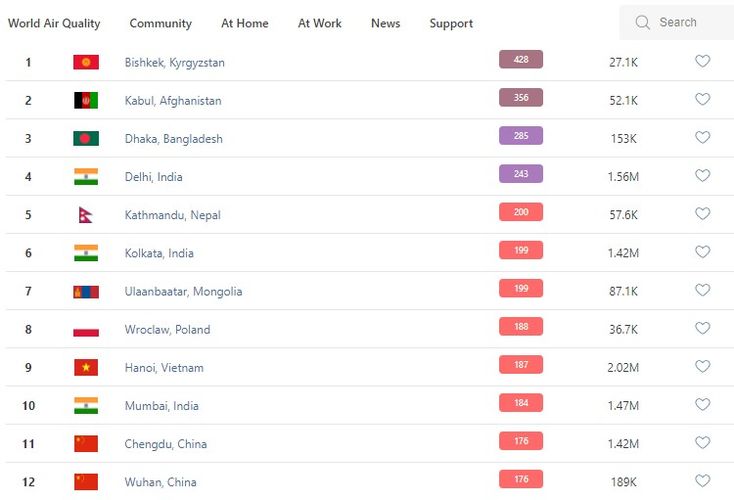Toggle the heart for Kabul, Afghanistan
734x500 pixels.
pyautogui.click(x=702, y=99)
